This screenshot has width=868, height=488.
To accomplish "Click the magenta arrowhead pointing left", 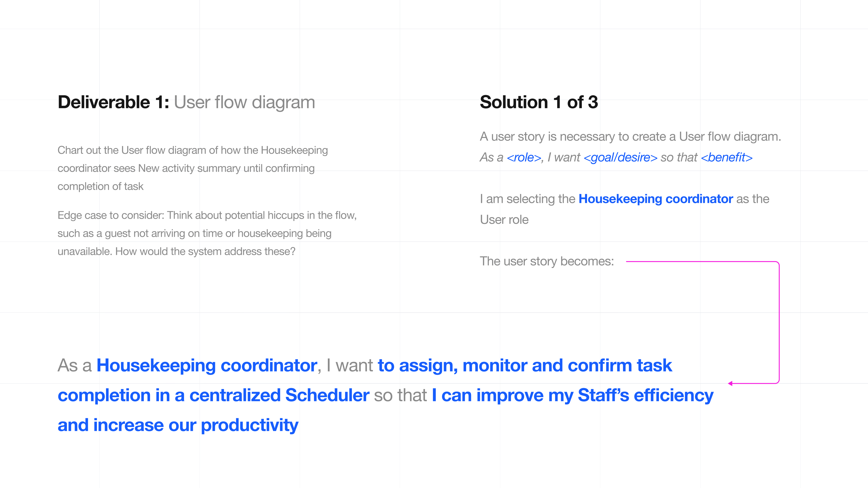I will click(730, 383).
